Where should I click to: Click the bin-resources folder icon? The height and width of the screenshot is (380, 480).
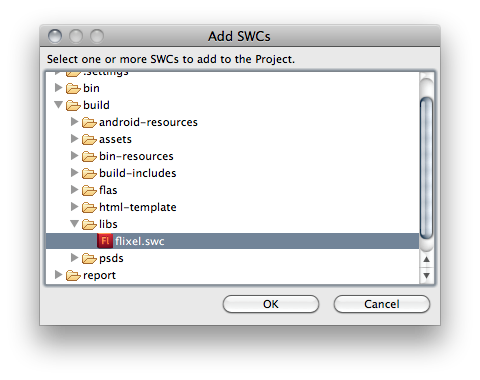point(89,156)
